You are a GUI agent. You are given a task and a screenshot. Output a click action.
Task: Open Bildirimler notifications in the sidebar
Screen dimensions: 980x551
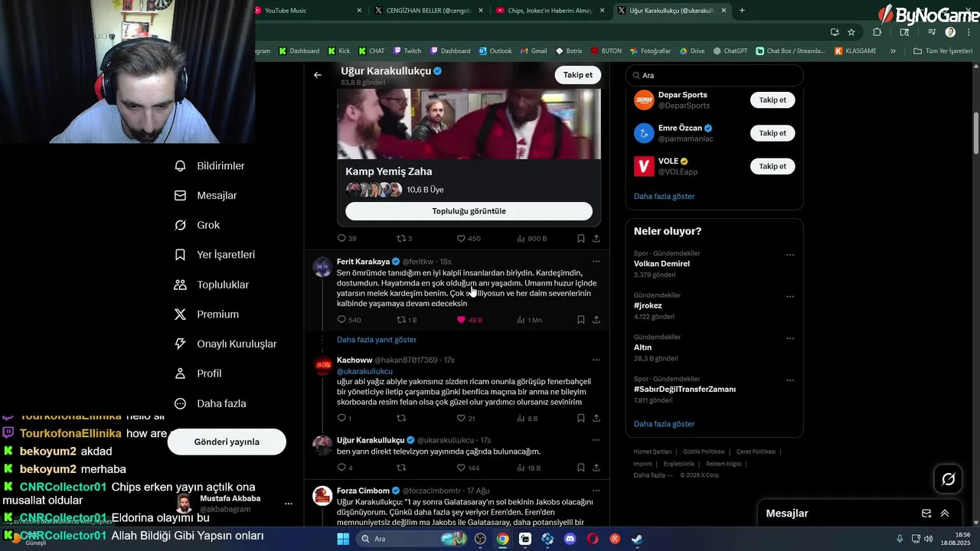pyautogui.click(x=210, y=166)
